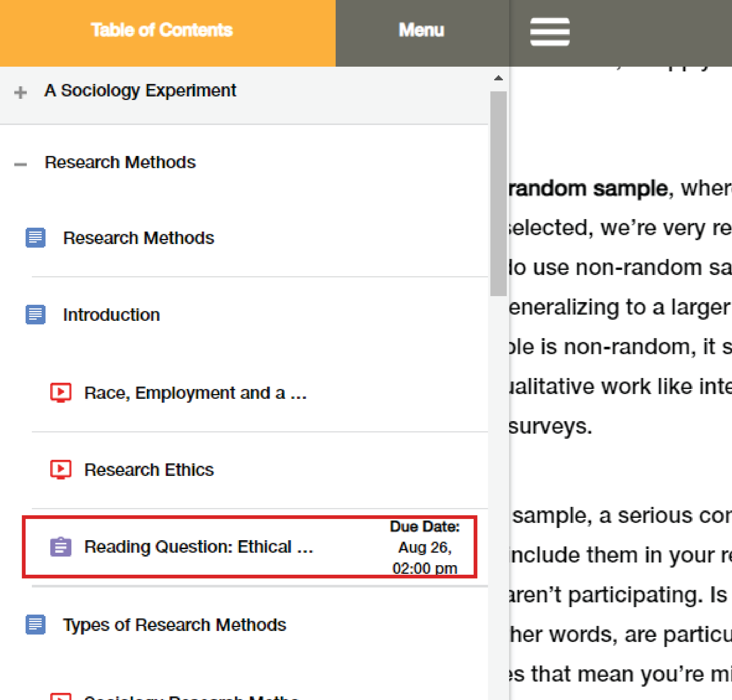Click the purple clipboard icon for Reading Question
732x700 pixels.
coord(61,547)
